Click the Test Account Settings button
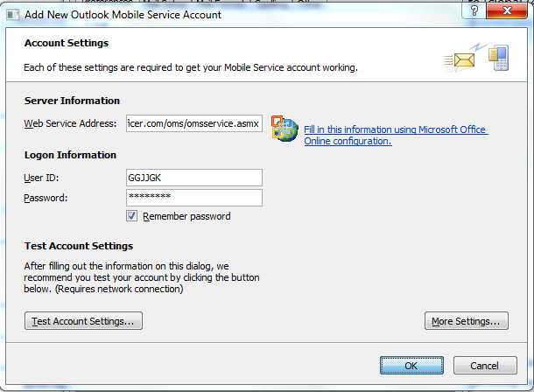534x392 pixels. [83, 321]
